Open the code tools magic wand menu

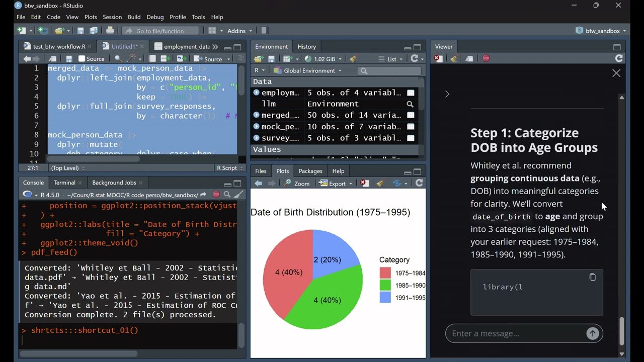click(x=132, y=59)
